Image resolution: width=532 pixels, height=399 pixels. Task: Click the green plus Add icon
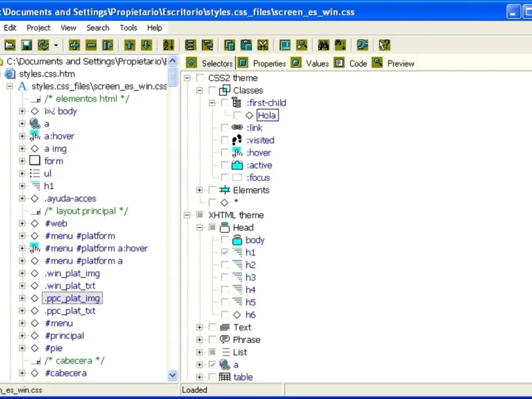(74, 45)
